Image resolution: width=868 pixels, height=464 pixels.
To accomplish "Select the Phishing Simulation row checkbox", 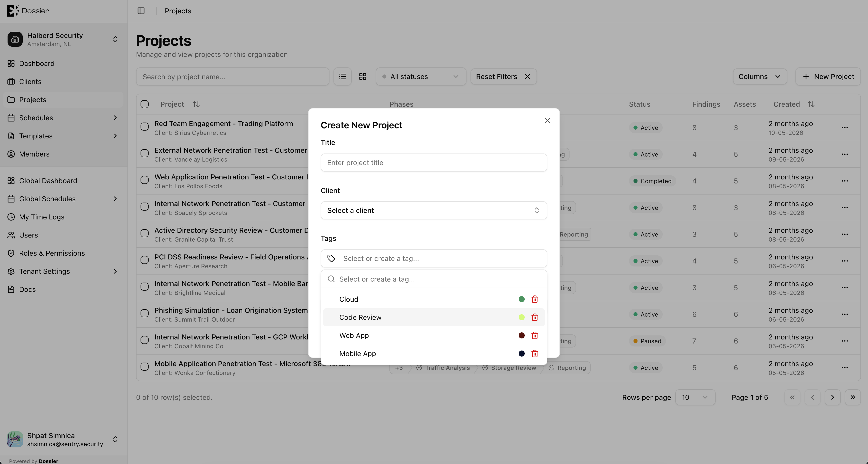I will click(x=145, y=313).
